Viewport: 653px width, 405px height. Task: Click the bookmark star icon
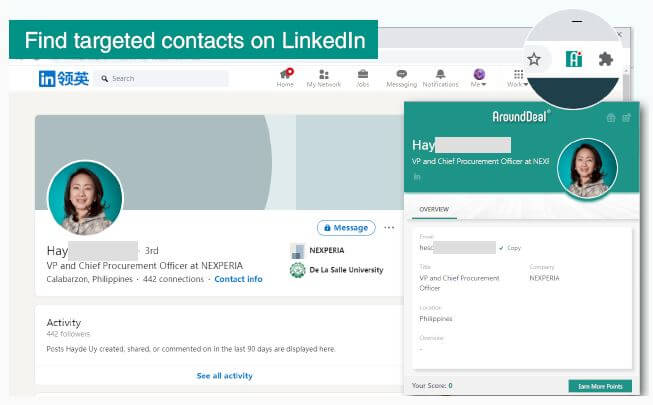tap(534, 59)
